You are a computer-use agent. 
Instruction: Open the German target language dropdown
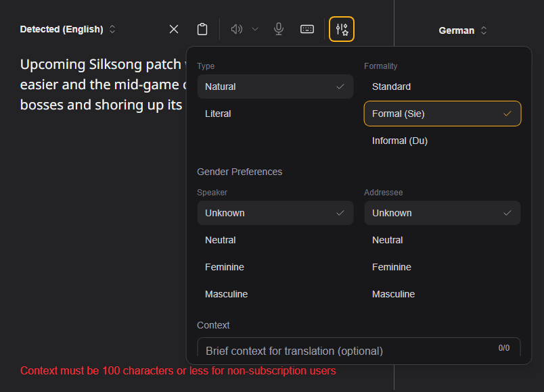click(463, 30)
